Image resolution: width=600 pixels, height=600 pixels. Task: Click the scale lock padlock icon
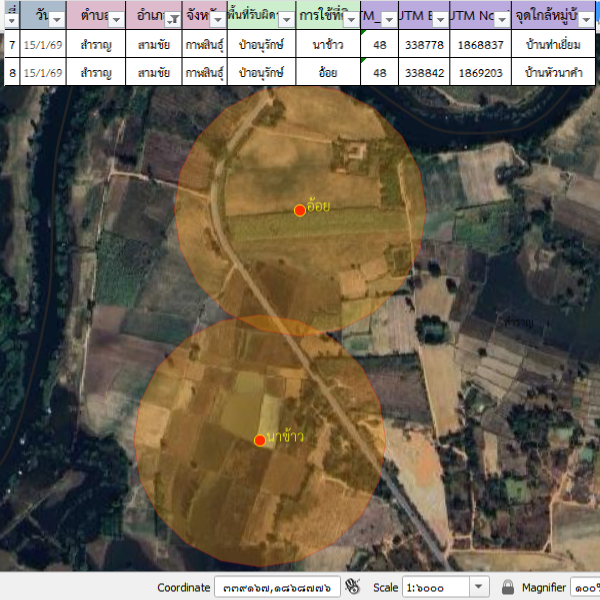(508, 587)
